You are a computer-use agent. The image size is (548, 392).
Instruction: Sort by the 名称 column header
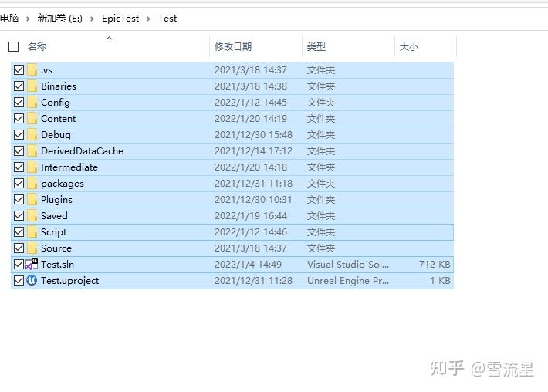click(x=37, y=46)
